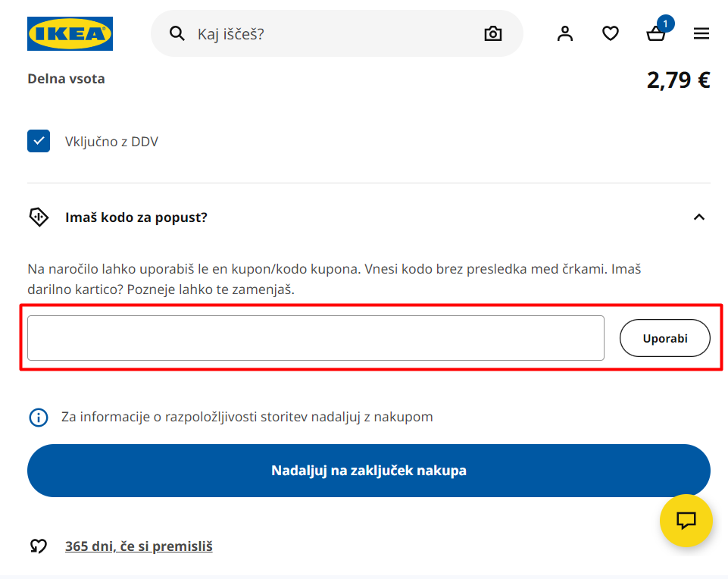The image size is (728, 579).
Task: Open the yellow chat support button
Action: click(x=686, y=521)
